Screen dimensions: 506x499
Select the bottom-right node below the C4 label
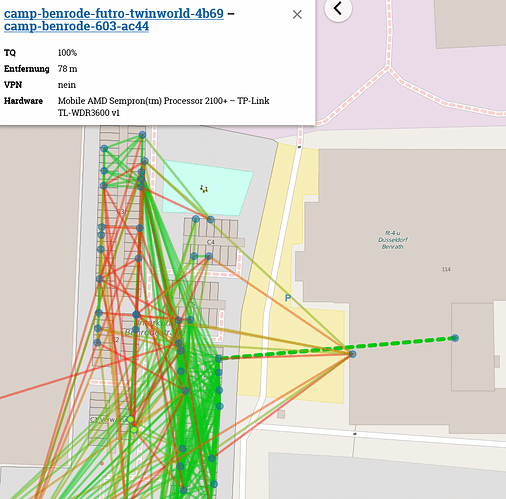tap(209, 256)
